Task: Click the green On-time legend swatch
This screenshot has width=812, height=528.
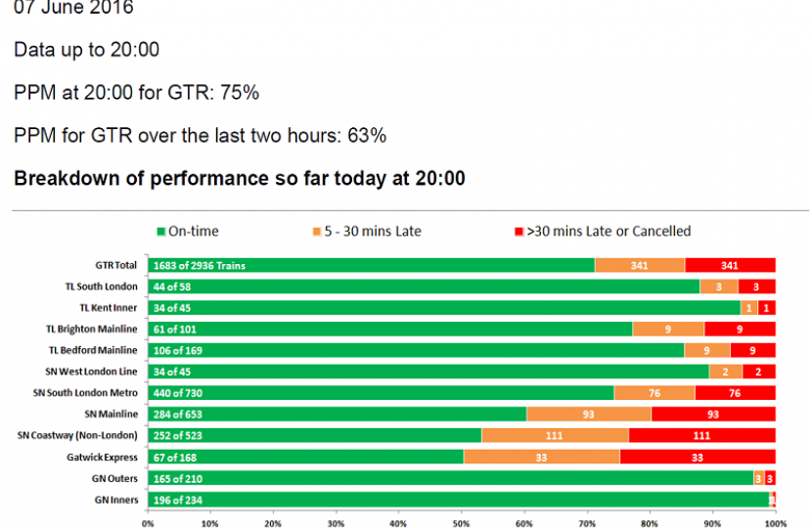Action: click(x=161, y=232)
